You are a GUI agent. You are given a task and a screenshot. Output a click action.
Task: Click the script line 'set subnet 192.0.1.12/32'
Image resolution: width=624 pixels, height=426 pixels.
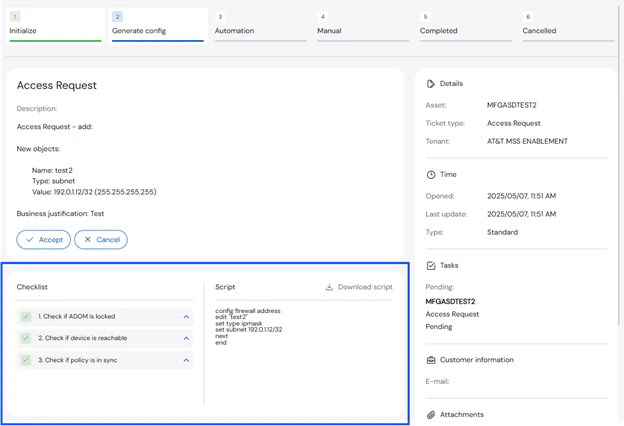pos(249,330)
